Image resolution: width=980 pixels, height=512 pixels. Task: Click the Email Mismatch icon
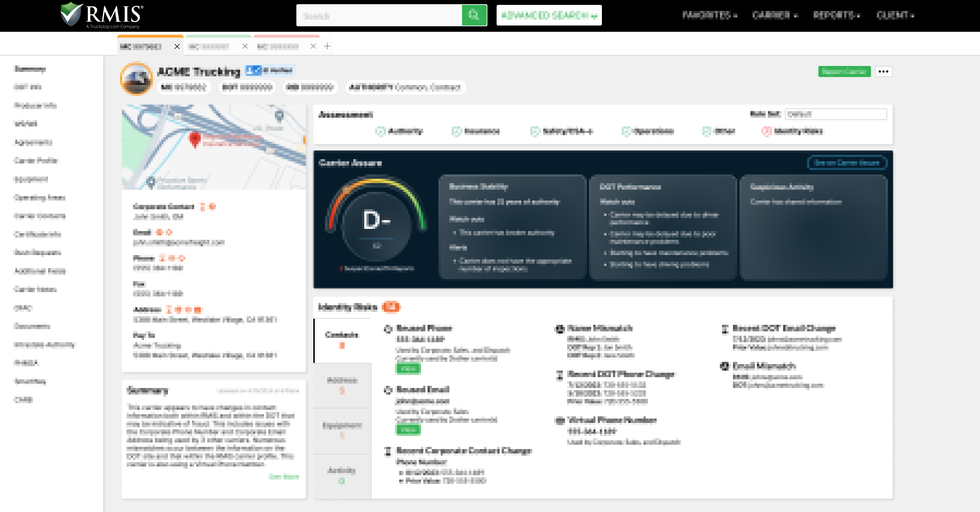click(x=725, y=366)
